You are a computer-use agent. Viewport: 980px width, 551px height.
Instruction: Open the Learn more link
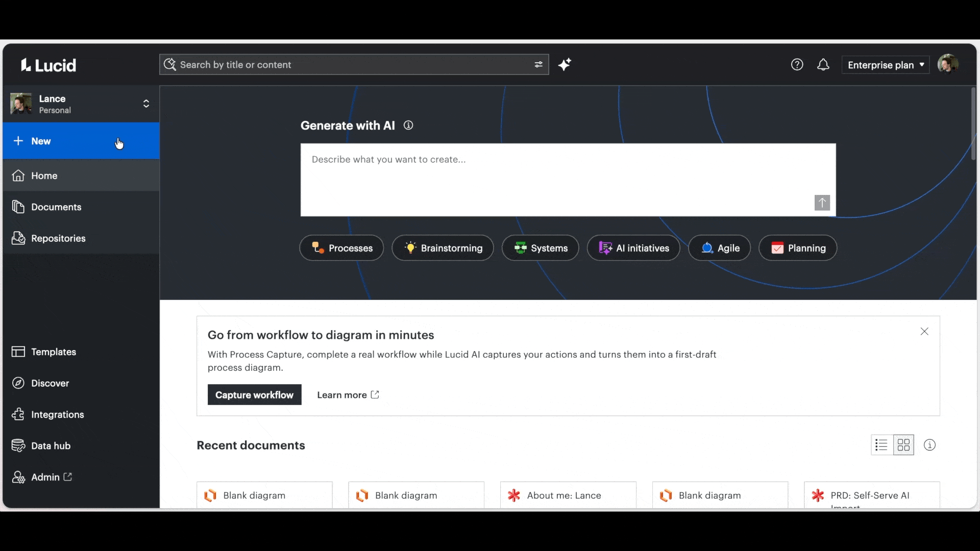(348, 395)
